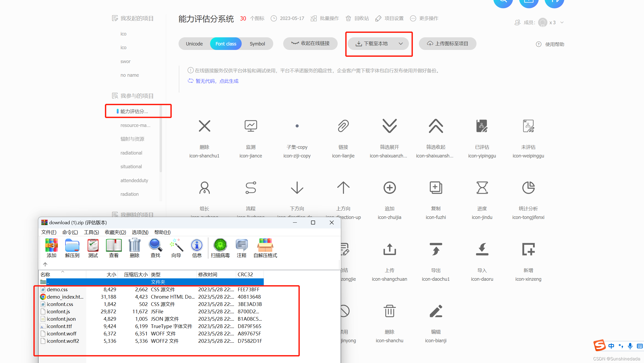
Task: Expand the members (成员) chevron
Action: point(562,22)
